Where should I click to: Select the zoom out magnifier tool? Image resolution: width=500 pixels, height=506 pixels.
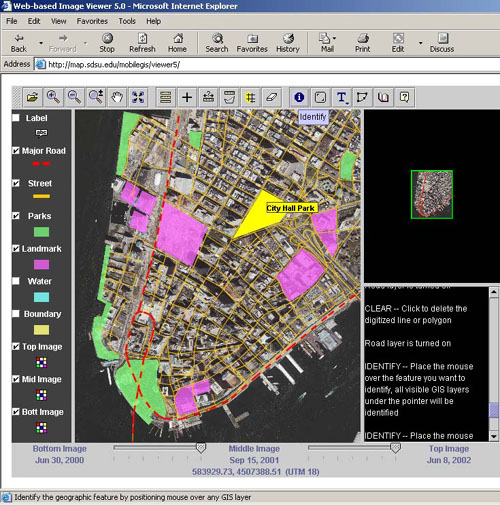click(74, 97)
